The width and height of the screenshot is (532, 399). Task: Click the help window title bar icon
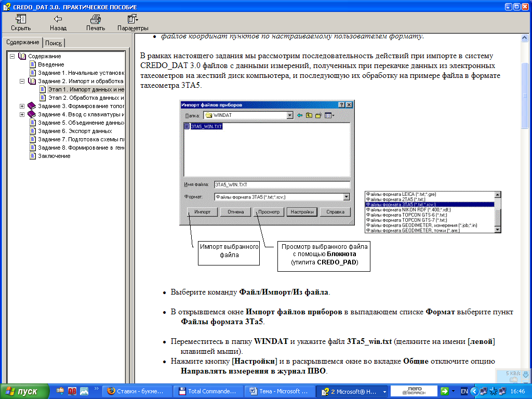6,7
